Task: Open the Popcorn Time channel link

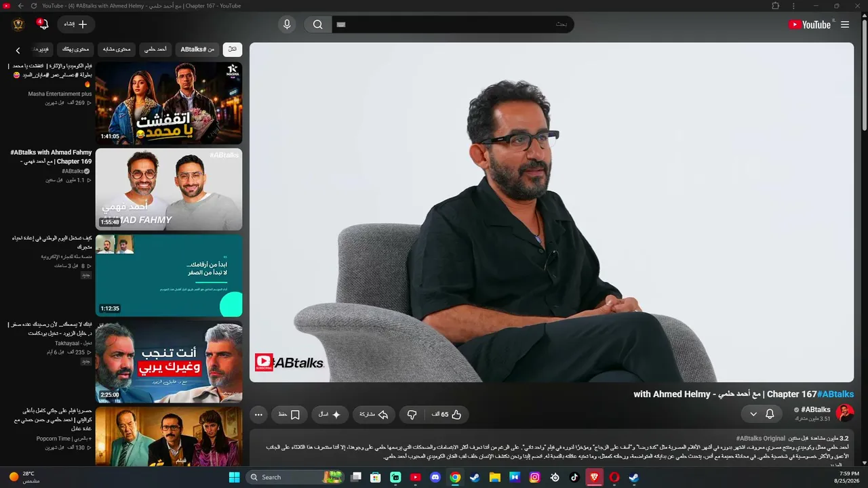Action: (x=64, y=439)
